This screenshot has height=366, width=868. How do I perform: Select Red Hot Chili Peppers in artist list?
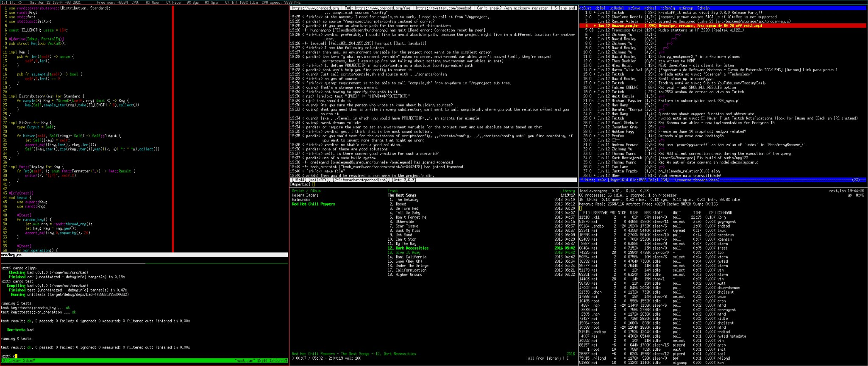[313, 204]
